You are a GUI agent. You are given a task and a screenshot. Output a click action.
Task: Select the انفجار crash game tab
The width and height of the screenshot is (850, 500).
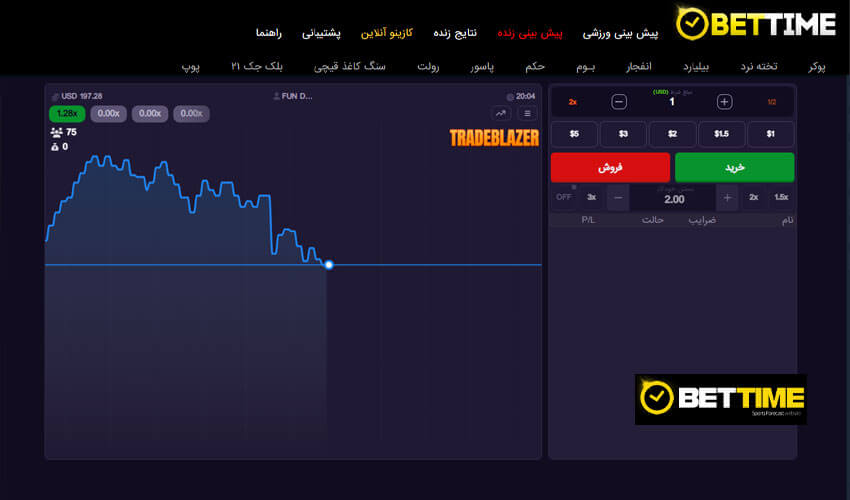pos(639,66)
